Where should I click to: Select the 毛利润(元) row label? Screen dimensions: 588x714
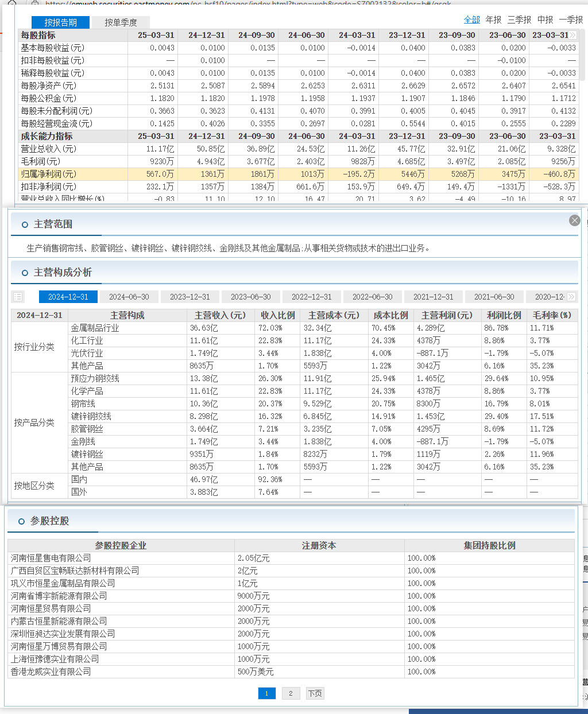(41, 161)
